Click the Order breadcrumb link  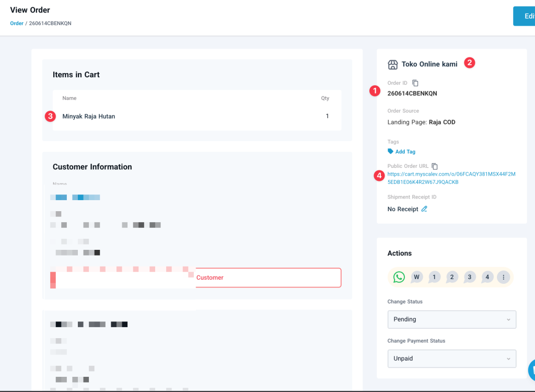pos(17,23)
